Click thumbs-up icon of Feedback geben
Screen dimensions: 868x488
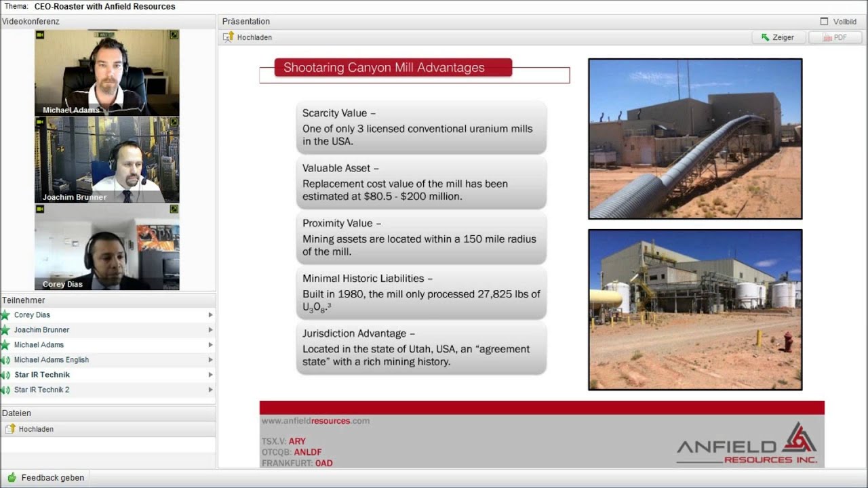(12, 478)
